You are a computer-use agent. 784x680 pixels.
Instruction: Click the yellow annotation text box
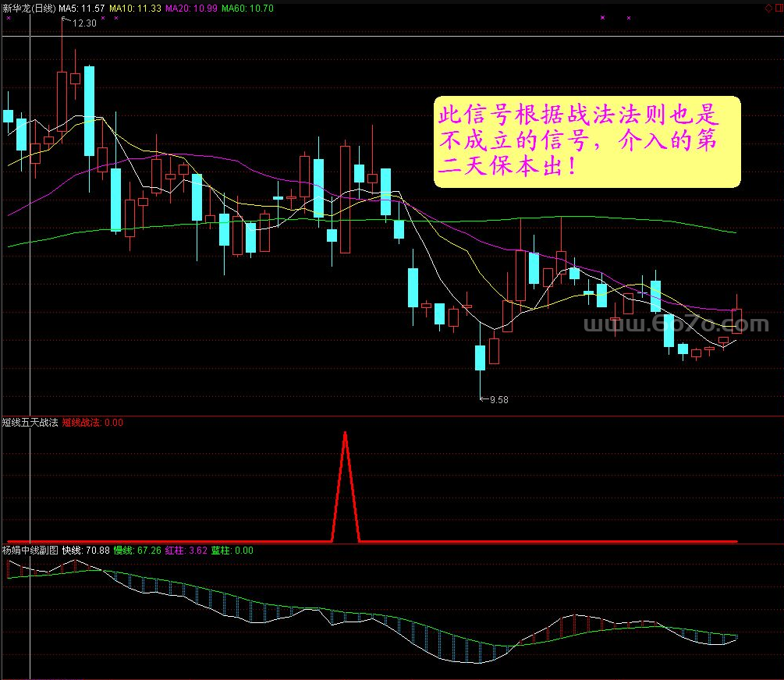[586, 141]
